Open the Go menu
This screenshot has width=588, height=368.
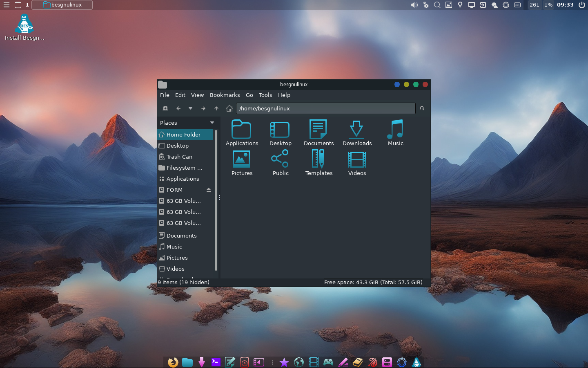[x=249, y=95]
